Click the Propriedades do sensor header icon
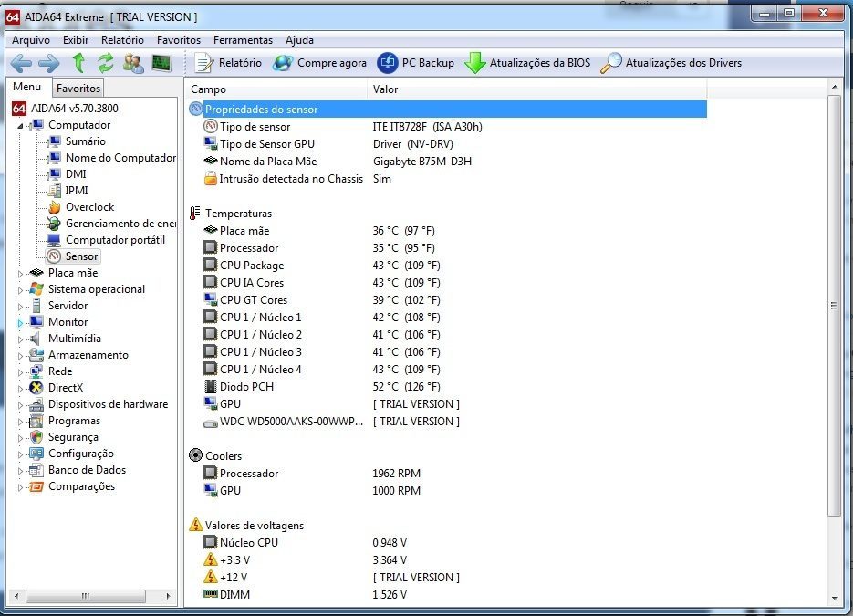This screenshot has width=853, height=616. pyautogui.click(x=196, y=109)
